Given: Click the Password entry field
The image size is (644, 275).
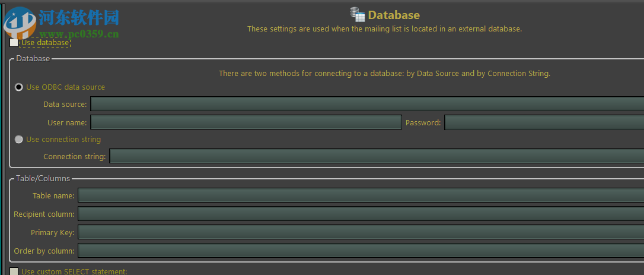Looking at the screenshot, I should [543, 123].
